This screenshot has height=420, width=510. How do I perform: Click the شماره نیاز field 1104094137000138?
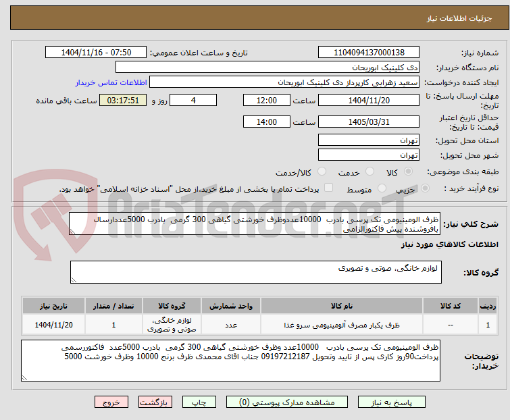369,53
